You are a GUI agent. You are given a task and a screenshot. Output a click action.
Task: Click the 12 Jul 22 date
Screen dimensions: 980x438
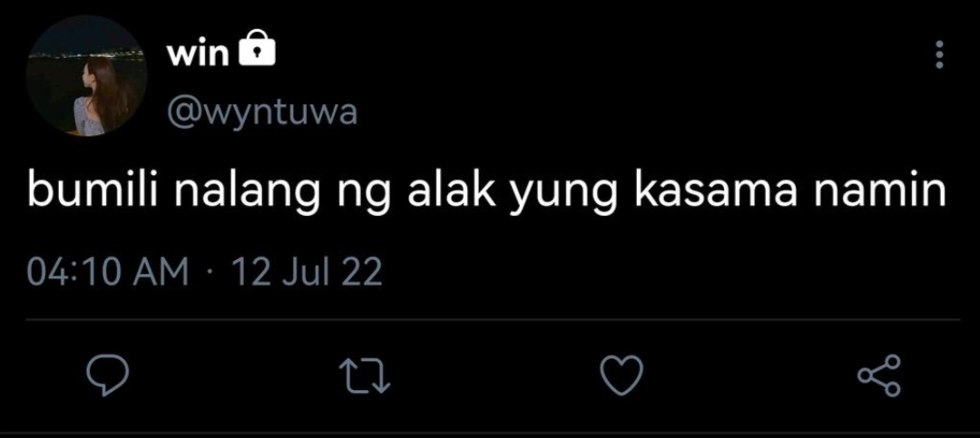tap(307, 272)
